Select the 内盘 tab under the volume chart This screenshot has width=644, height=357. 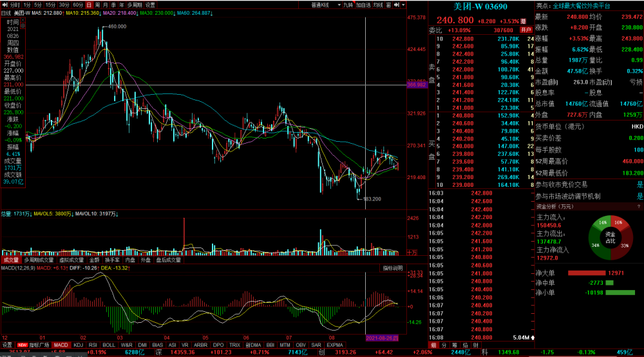pyautogui.click(x=130, y=260)
